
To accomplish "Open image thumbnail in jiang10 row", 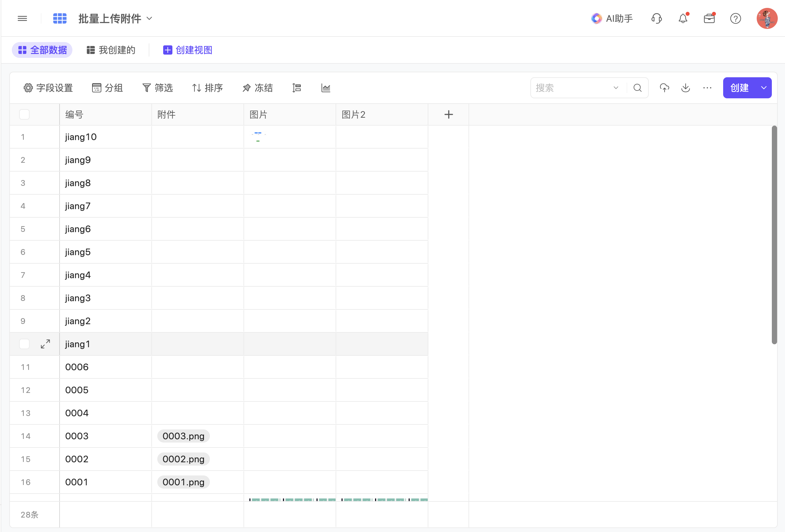I will 258,137.
